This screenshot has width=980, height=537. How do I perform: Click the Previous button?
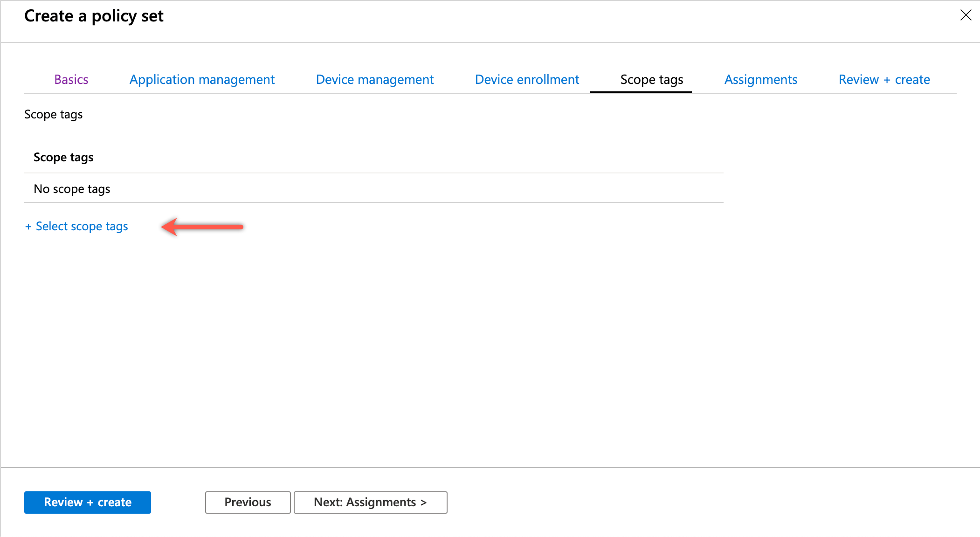(x=248, y=502)
